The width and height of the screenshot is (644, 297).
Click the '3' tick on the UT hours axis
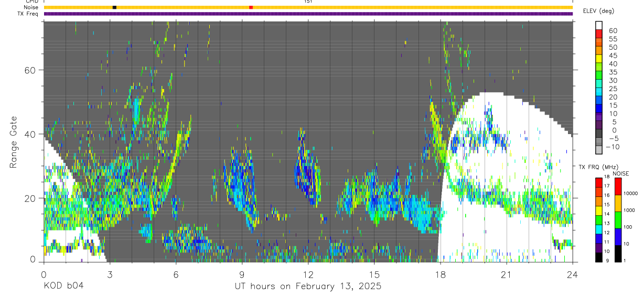[x=110, y=274]
